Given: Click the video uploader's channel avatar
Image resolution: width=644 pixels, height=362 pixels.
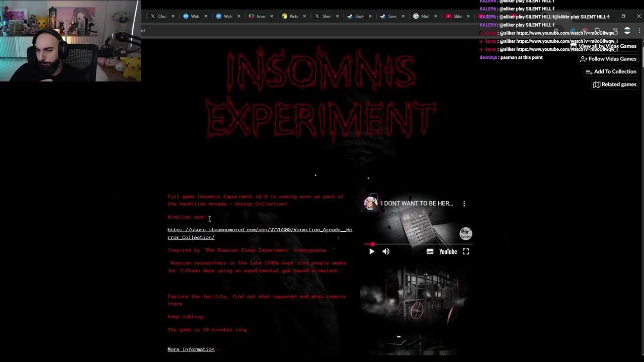Looking at the screenshot, I should tap(371, 204).
